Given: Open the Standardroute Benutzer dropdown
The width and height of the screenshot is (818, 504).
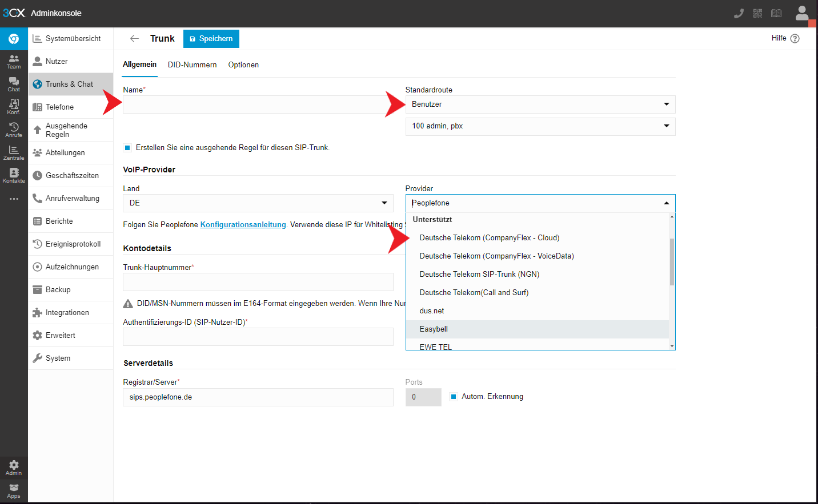Looking at the screenshot, I should coord(540,104).
